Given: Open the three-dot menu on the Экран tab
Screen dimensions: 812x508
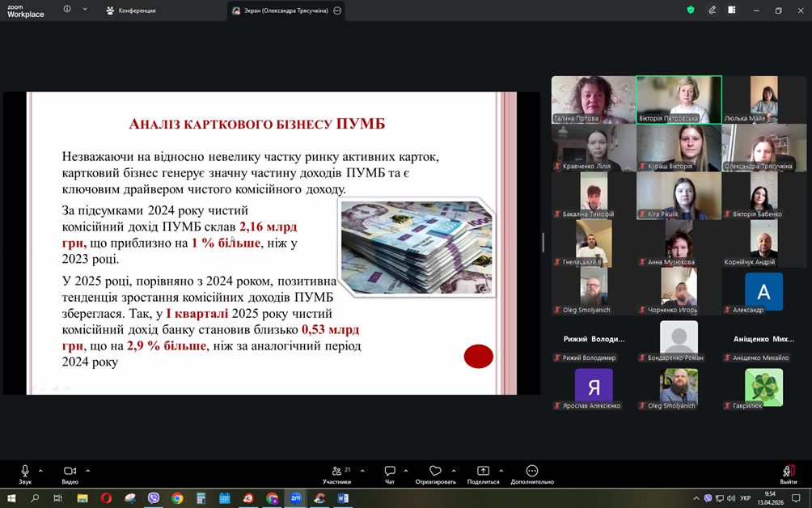Looking at the screenshot, I should (337, 11).
